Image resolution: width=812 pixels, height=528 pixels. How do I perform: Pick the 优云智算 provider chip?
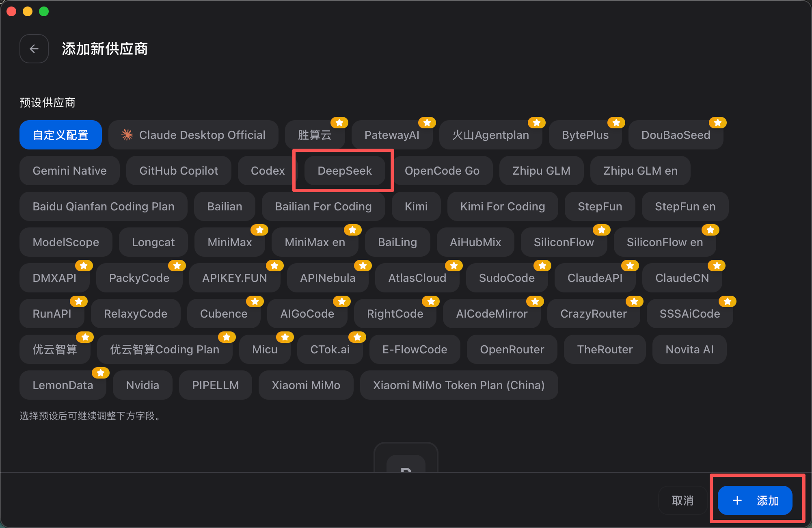coord(55,349)
